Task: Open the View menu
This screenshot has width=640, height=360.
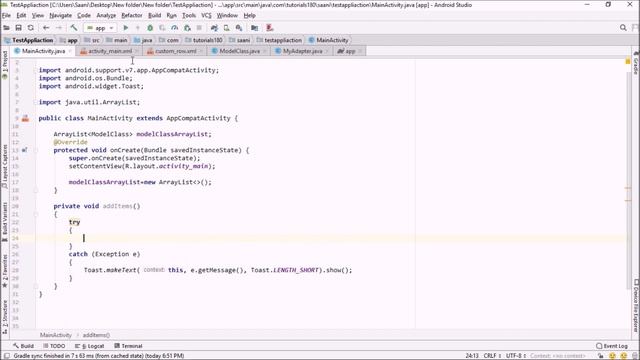Action: [x=38, y=16]
